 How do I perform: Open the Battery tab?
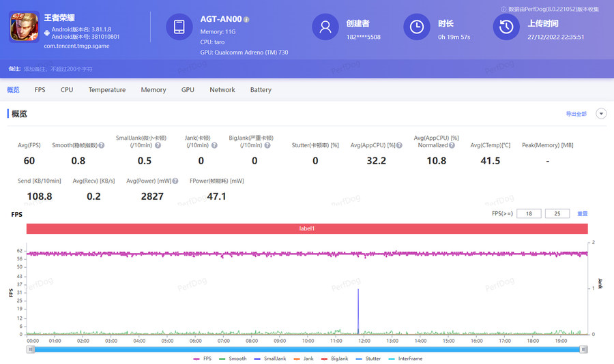coord(261,90)
